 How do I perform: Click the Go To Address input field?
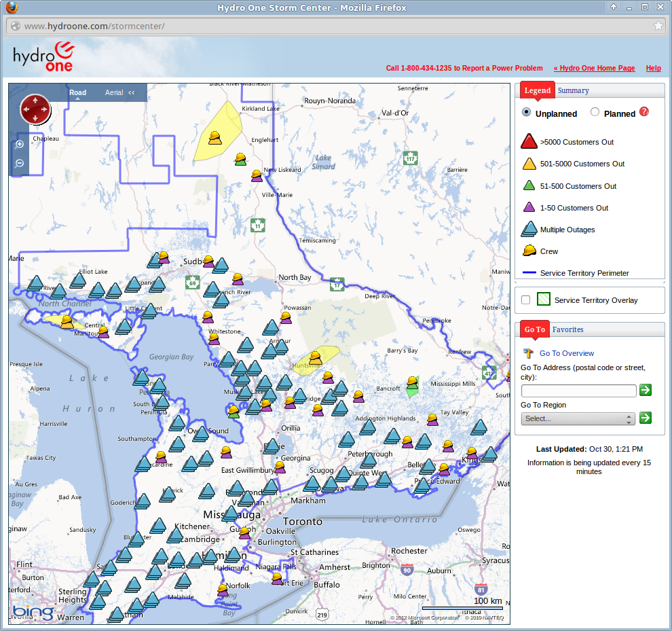click(x=578, y=391)
